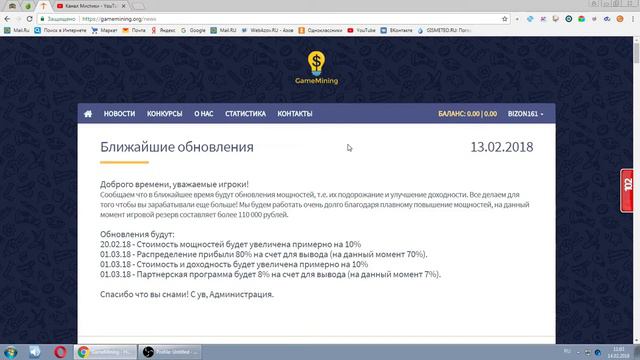This screenshot has width=640, height=360.
Task: Open the Windows Start menu
Action: pyautogui.click(x=10, y=352)
